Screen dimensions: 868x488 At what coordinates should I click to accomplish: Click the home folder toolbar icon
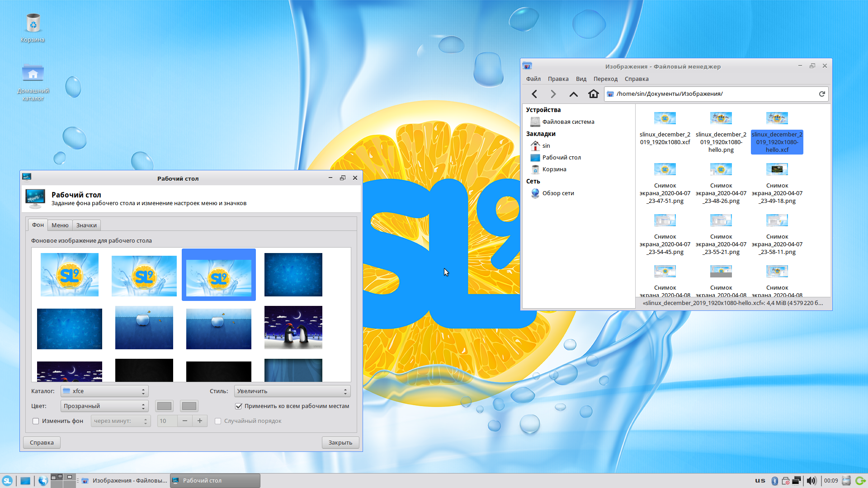593,94
